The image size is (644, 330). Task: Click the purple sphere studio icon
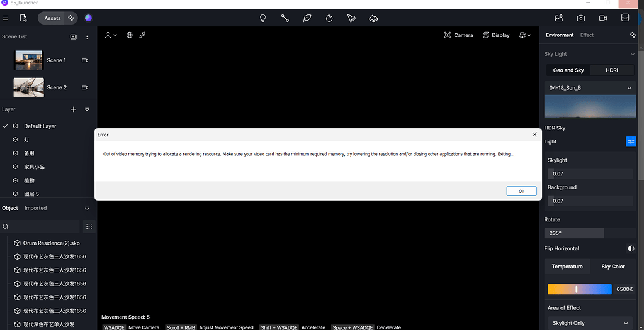coord(88,18)
